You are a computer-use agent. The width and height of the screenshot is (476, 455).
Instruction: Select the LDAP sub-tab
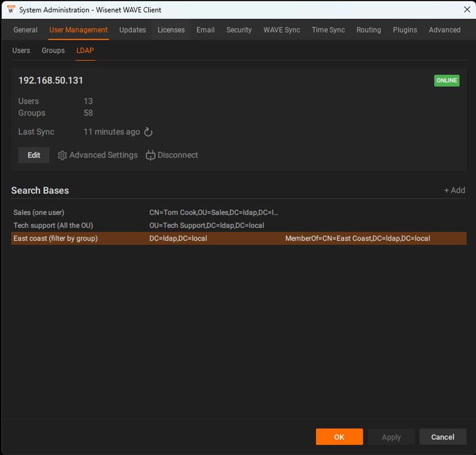coord(85,50)
